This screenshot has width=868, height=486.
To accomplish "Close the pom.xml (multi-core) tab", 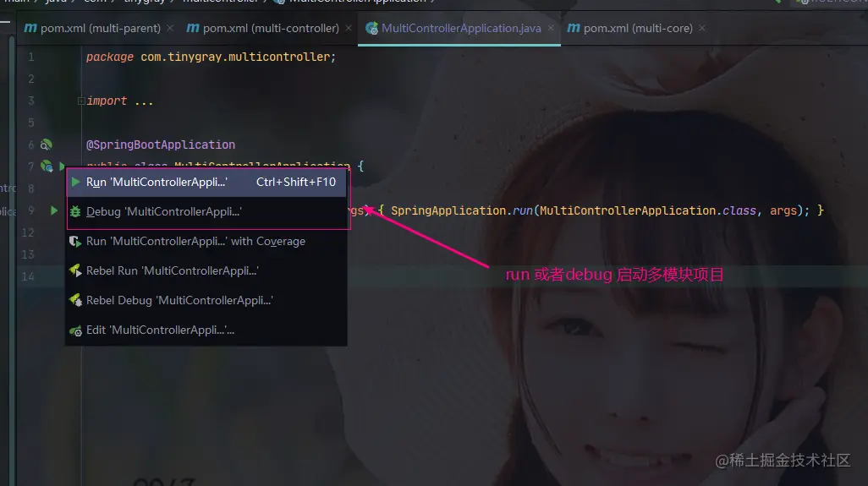I will (x=702, y=28).
